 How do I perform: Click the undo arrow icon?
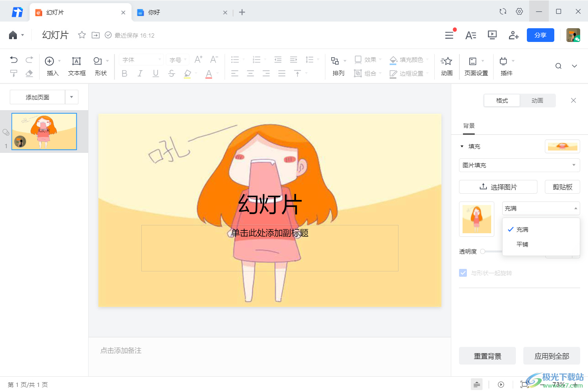point(14,60)
